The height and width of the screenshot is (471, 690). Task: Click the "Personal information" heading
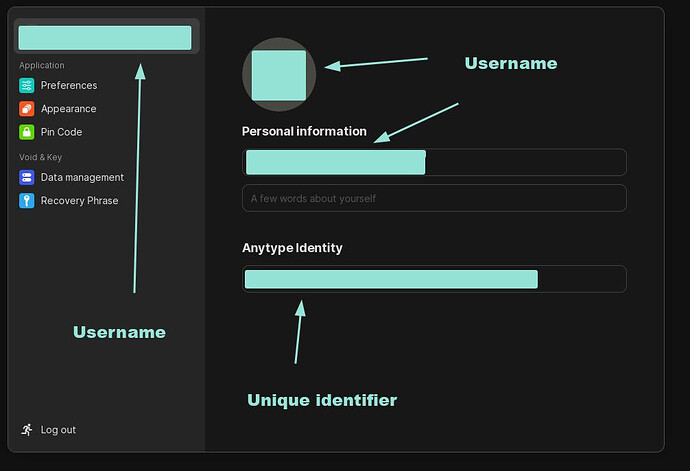304,132
